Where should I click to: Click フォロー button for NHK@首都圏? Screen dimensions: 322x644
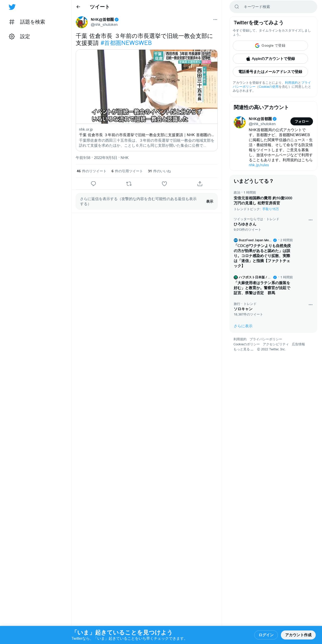[302, 121]
